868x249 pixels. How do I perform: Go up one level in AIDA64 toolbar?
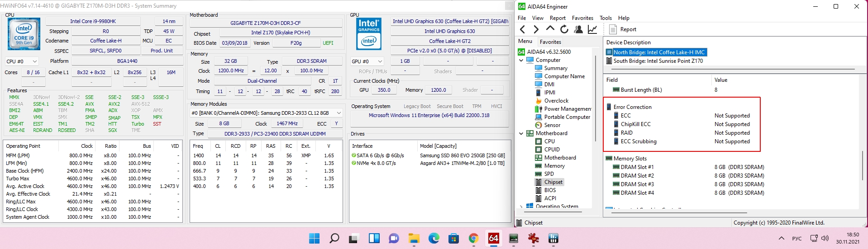pyautogui.click(x=550, y=29)
